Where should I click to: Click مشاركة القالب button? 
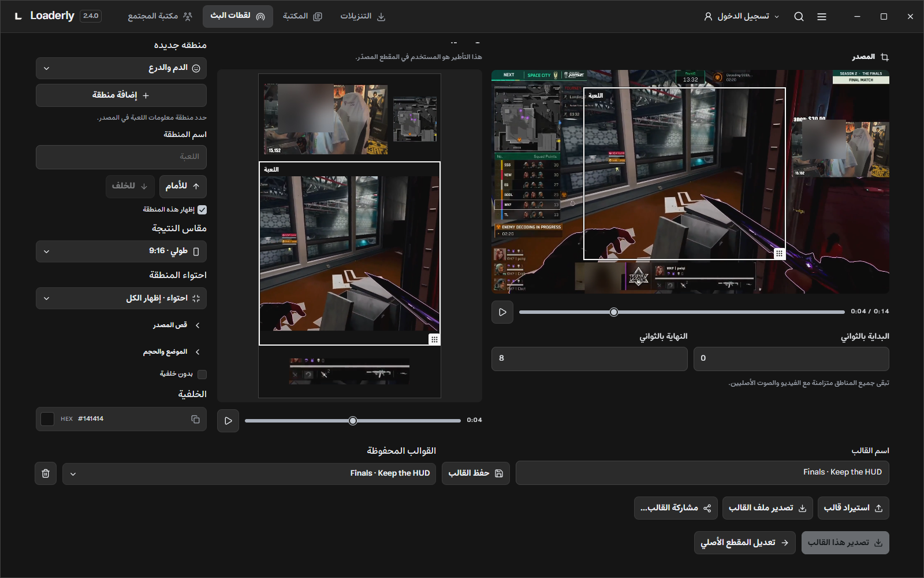point(676,508)
